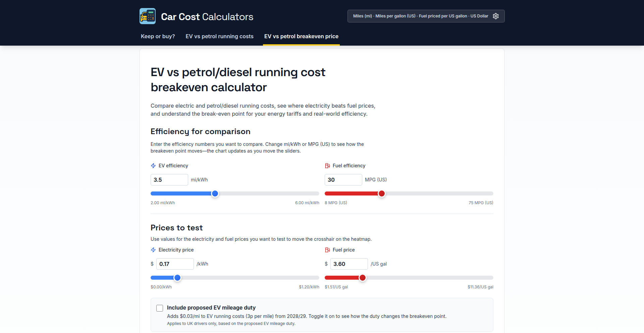
Task: Open the EV vs petrol running costs tab
Action: [x=219, y=36]
